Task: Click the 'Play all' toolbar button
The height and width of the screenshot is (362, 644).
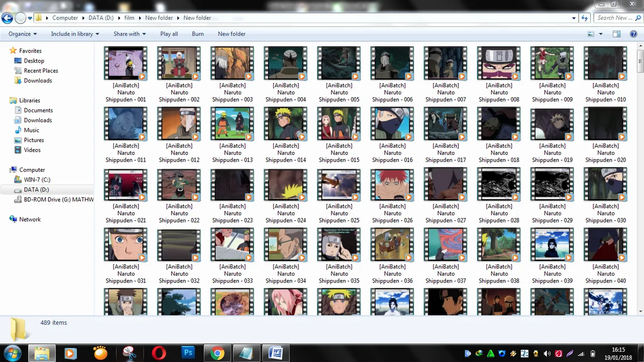Action: coord(169,34)
